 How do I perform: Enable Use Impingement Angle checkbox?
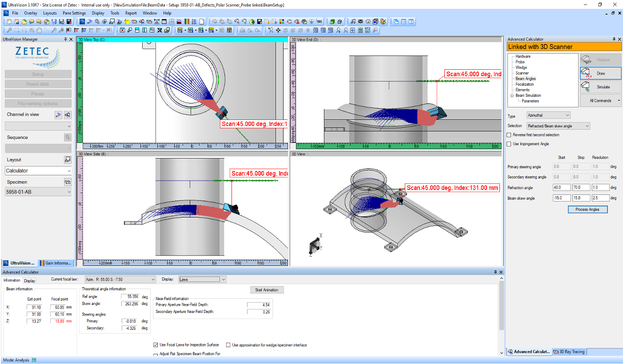tap(509, 144)
